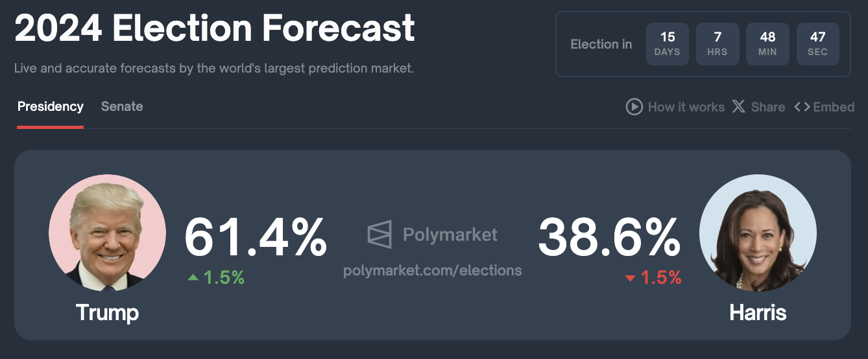Screen dimensions: 868x359
Task: Click the Share text label
Action: coord(768,107)
